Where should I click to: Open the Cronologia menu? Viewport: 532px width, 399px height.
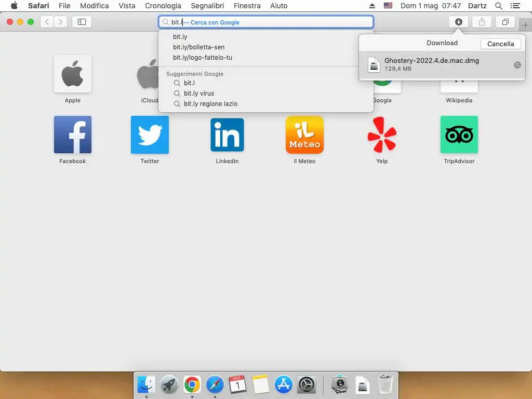(163, 6)
